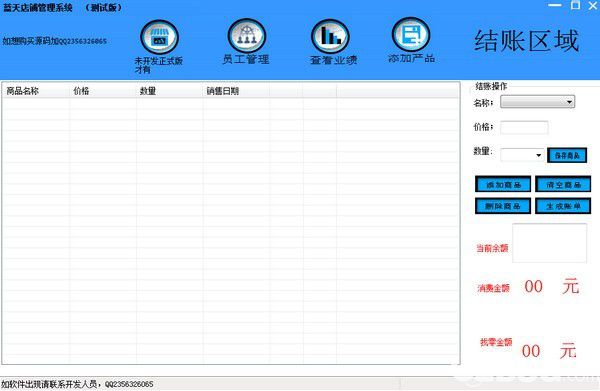Image resolution: width=600 pixels, height=391 pixels.
Task: Open 添加产品 add product icon
Action: coord(411,35)
